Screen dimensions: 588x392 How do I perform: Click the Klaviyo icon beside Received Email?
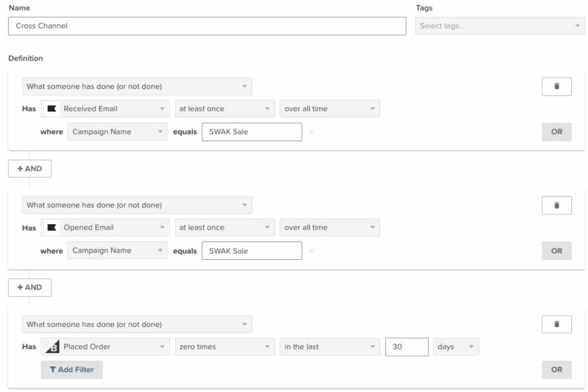pos(53,109)
